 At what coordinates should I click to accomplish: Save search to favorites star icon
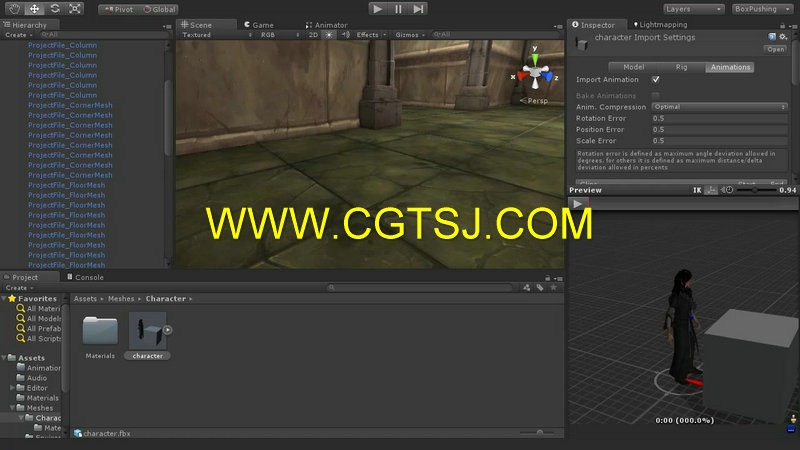[554, 288]
